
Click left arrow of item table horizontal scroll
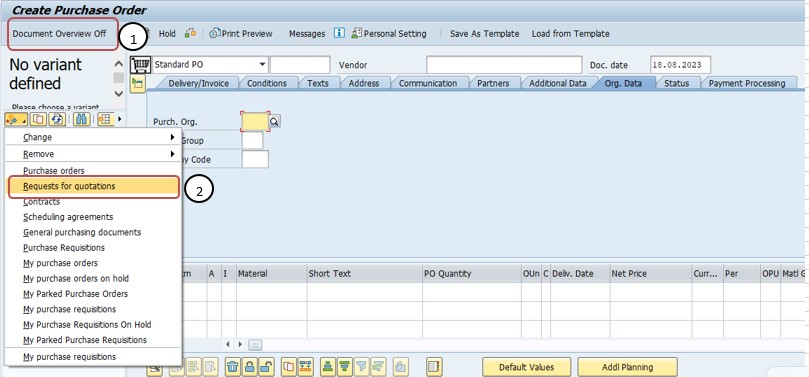point(228,345)
